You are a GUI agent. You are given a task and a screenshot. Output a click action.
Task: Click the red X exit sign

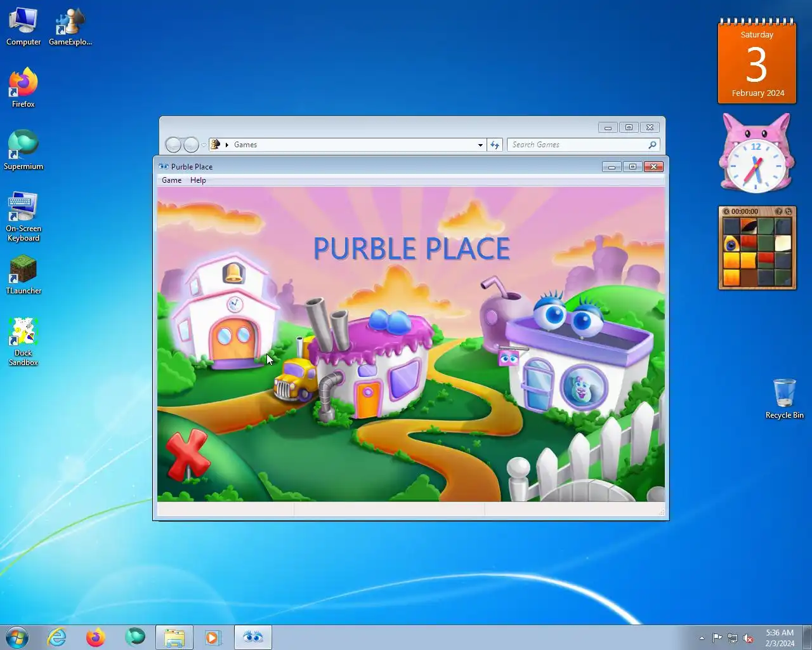[187, 454]
